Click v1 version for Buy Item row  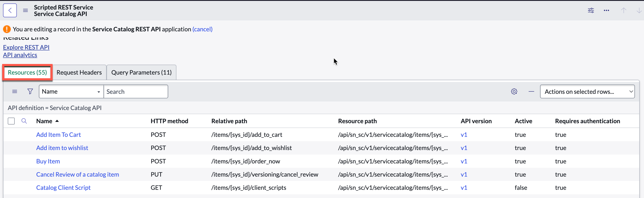point(464,161)
